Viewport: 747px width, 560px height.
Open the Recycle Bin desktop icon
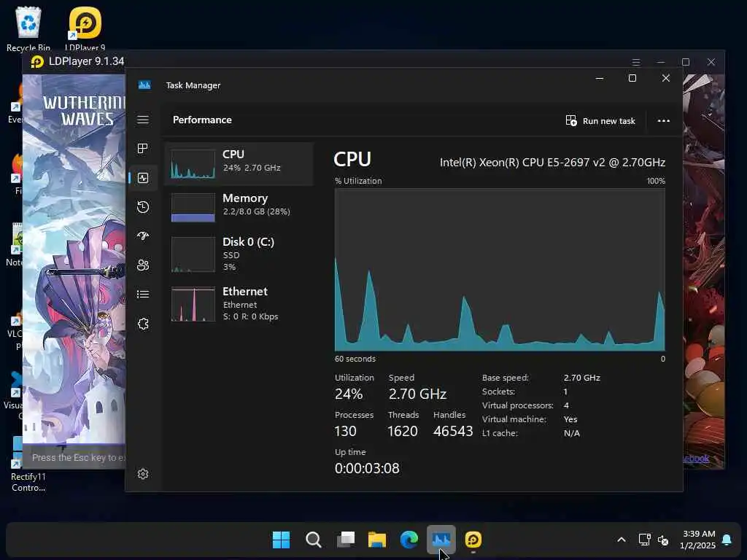28,28
